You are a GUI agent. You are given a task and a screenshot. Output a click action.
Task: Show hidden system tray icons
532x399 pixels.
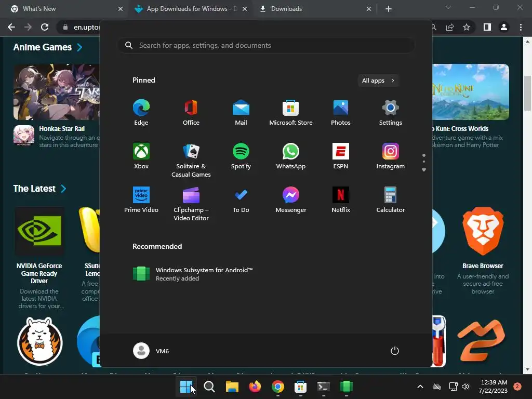420,387
